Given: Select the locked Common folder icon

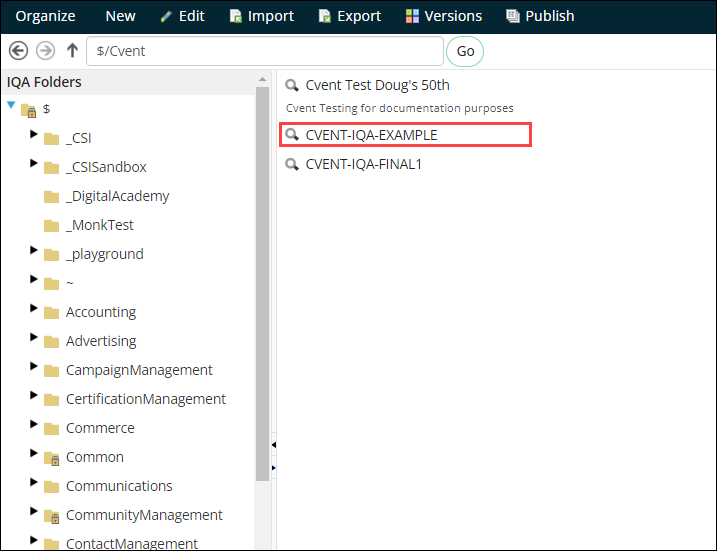Looking at the screenshot, I should [x=52, y=458].
